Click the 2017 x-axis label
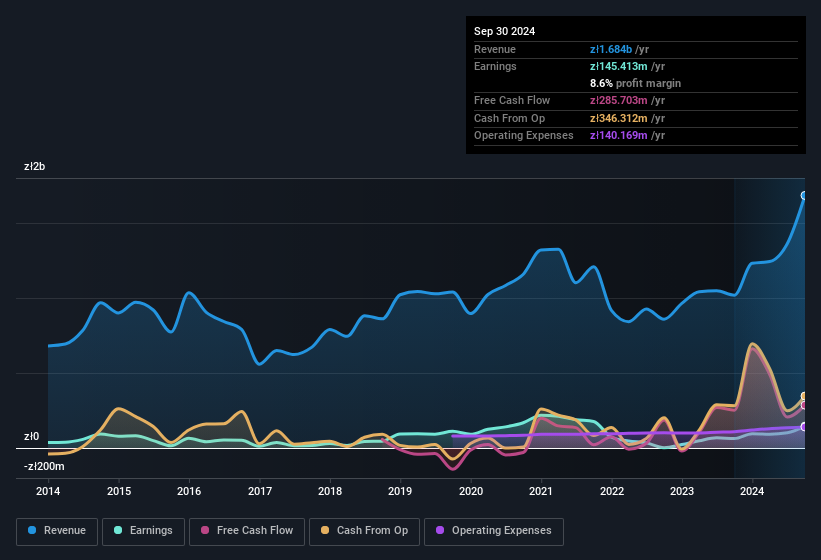 point(260,491)
